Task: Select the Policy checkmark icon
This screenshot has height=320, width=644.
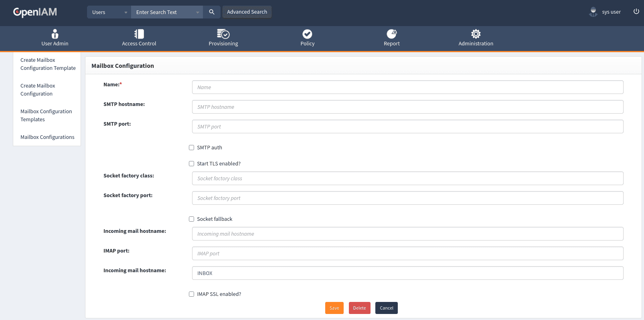Action: pos(308,34)
